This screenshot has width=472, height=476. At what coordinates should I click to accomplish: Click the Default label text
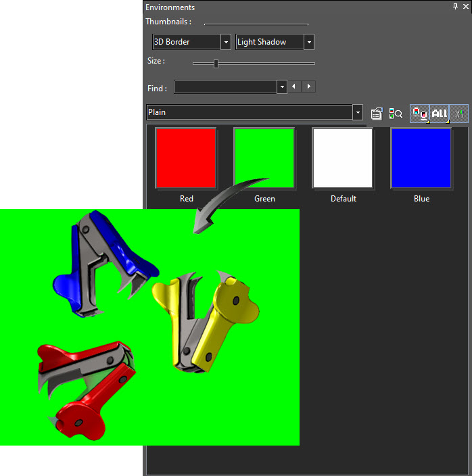point(344,199)
